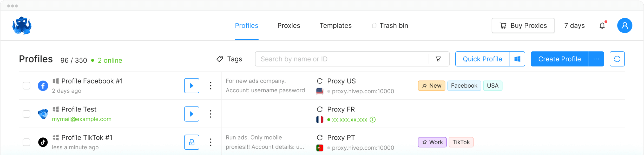Open Quick Profile Windows OS selector

[517, 59]
